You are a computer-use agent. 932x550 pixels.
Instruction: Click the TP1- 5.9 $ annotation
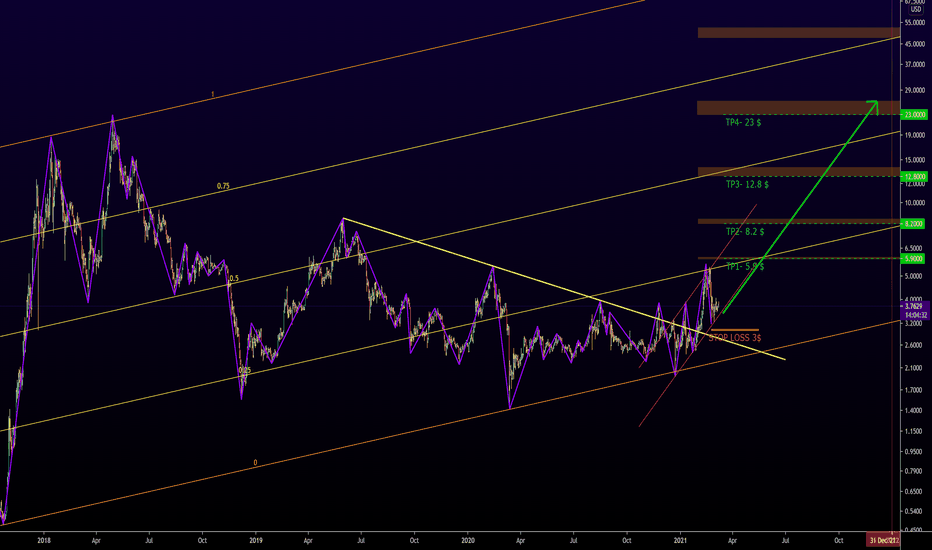tap(745, 266)
